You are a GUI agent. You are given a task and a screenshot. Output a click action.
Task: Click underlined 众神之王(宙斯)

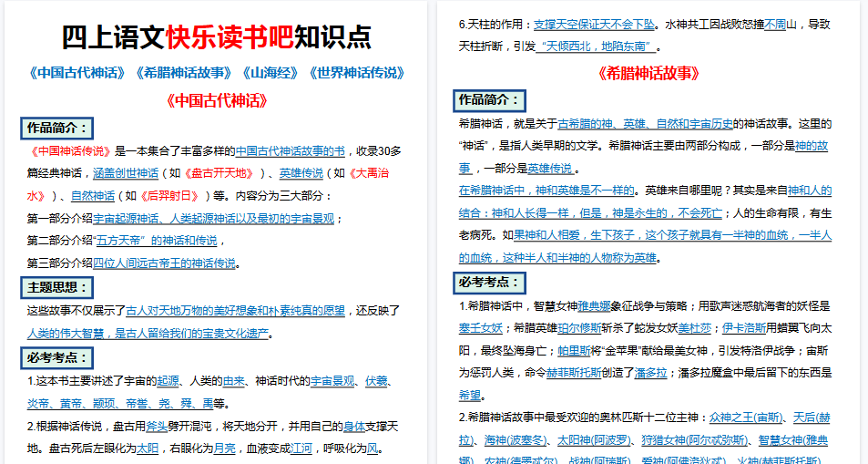click(x=746, y=418)
